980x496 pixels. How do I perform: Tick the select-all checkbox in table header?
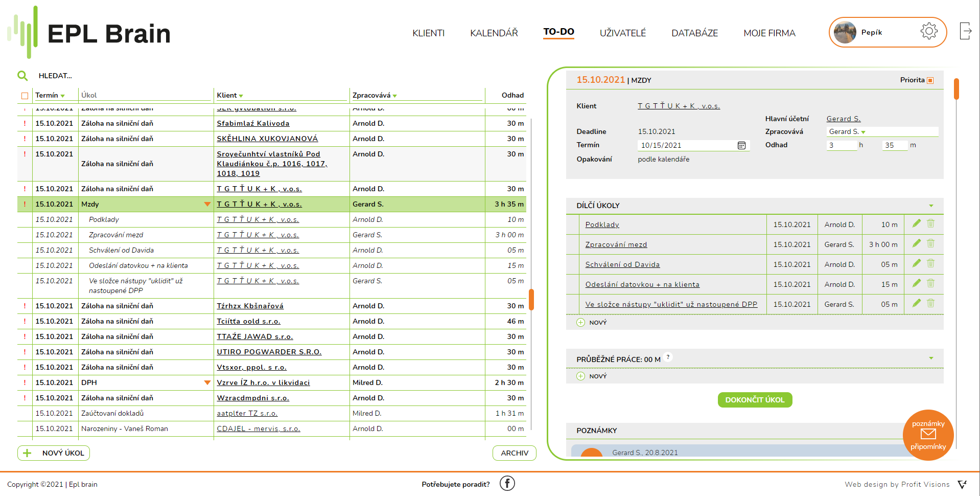[x=25, y=96]
